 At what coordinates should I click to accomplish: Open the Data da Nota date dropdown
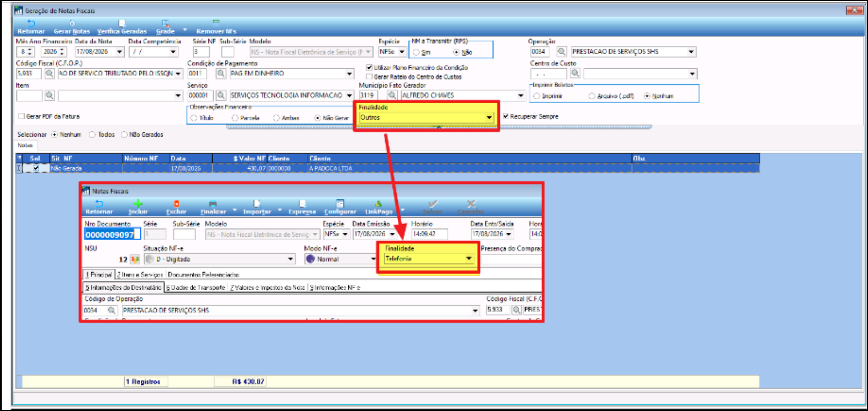(x=120, y=52)
